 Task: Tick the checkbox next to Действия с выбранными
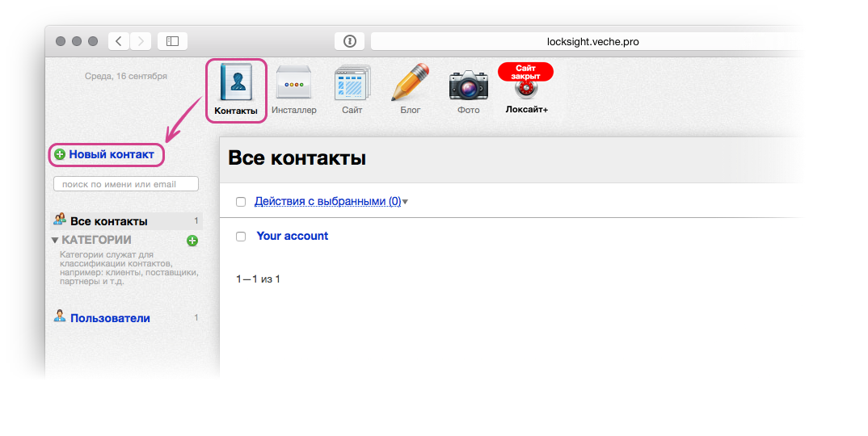(241, 201)
